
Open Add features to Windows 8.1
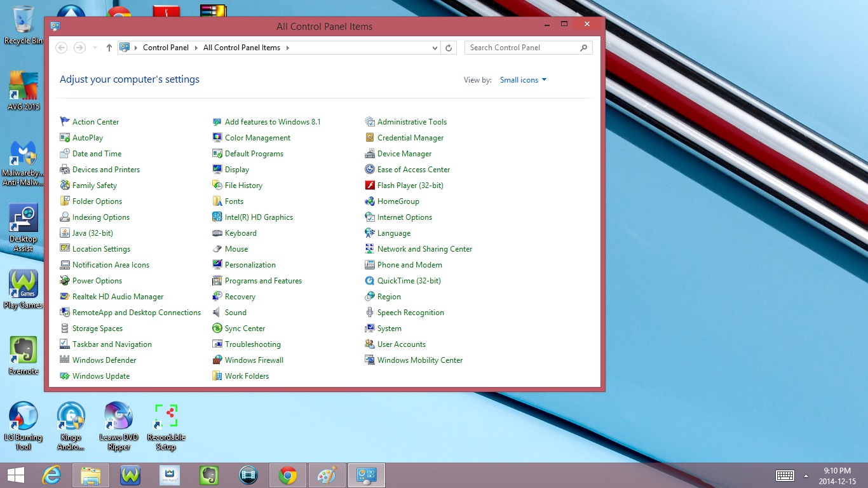(x=273, y=121)
